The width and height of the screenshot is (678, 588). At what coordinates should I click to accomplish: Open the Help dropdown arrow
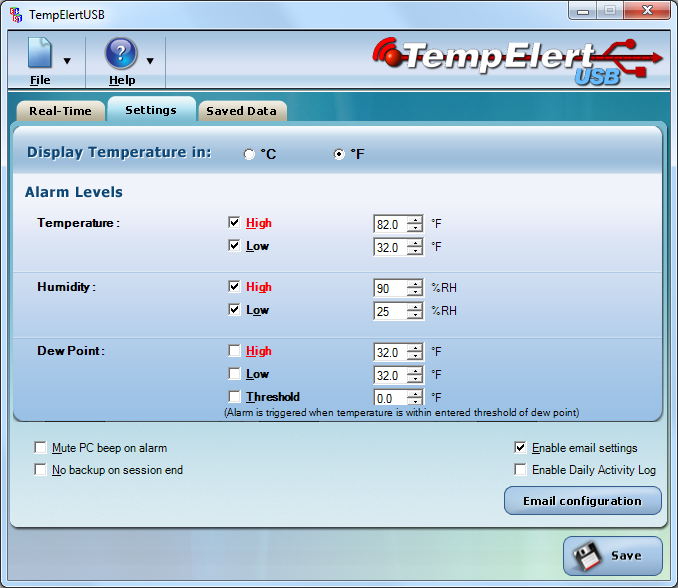150,61
